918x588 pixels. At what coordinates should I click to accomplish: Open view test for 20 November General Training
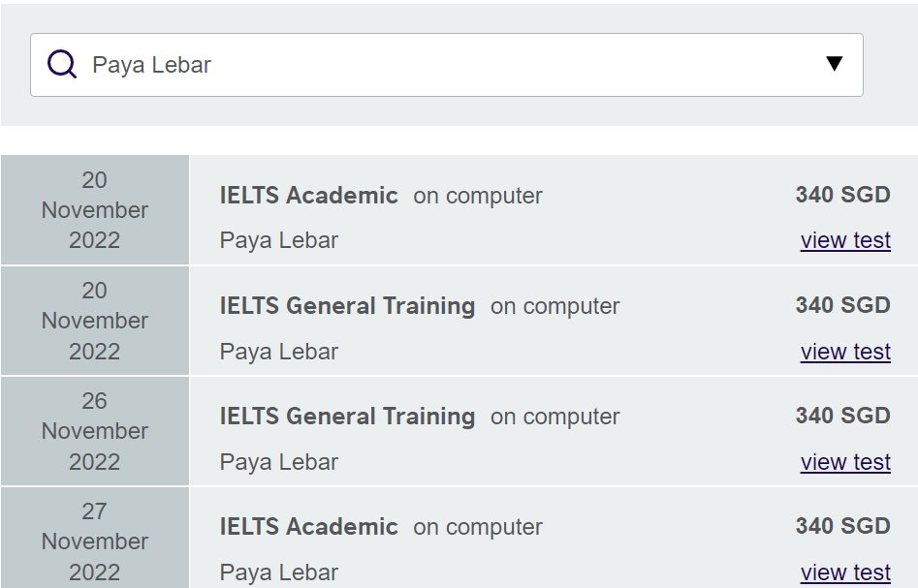[845, 351]
